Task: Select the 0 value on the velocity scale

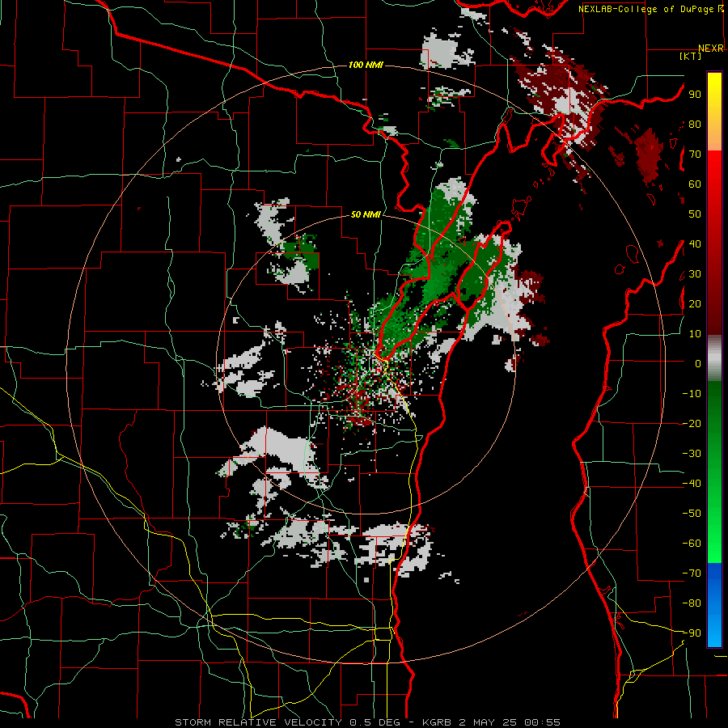Action: click(698, 363)
